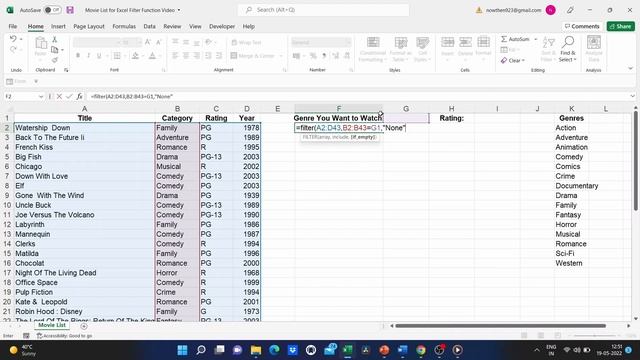Switch to the Insert tab
The image size is (640, 360).
[x=58, y=26]
